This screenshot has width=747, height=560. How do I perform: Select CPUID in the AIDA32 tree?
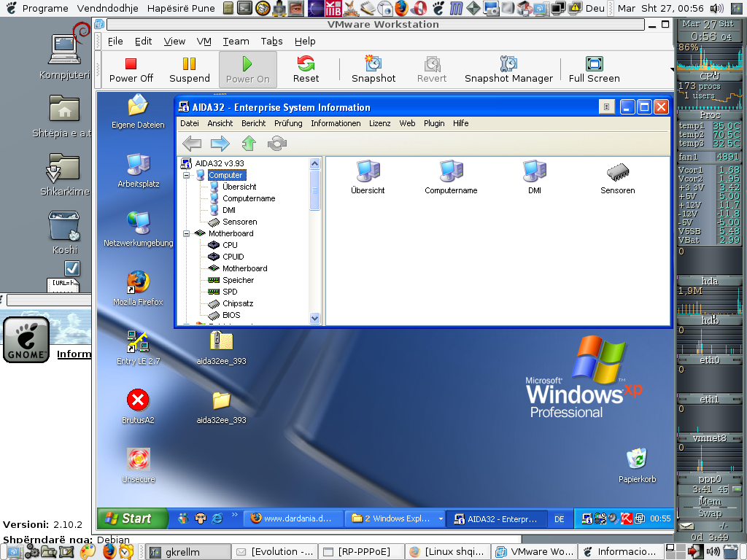pyautogui.click(x=233, y=257)
